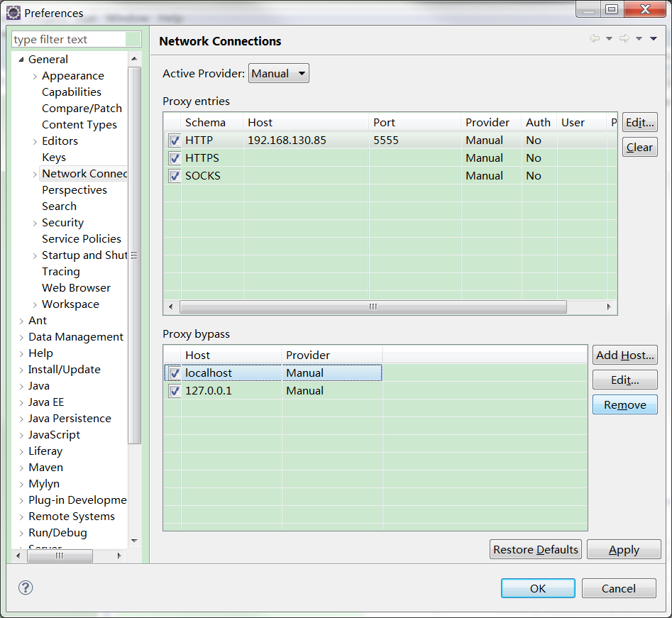Open the view menu triangle icon

tap(654, 39)
